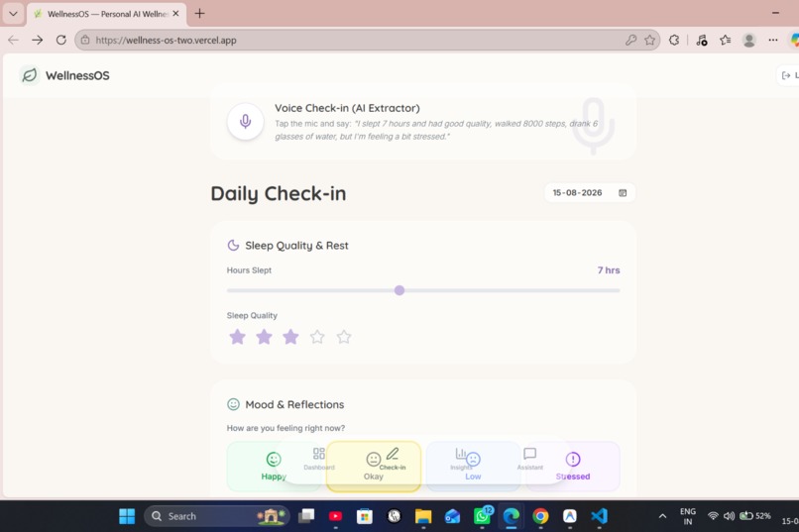Click the taskbar Search box

tap(217, 516)
